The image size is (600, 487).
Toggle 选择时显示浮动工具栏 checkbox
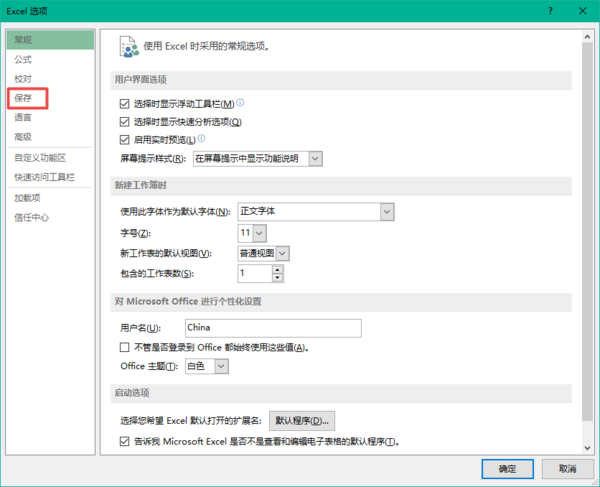pyautogui.click(x=124, y=104)
